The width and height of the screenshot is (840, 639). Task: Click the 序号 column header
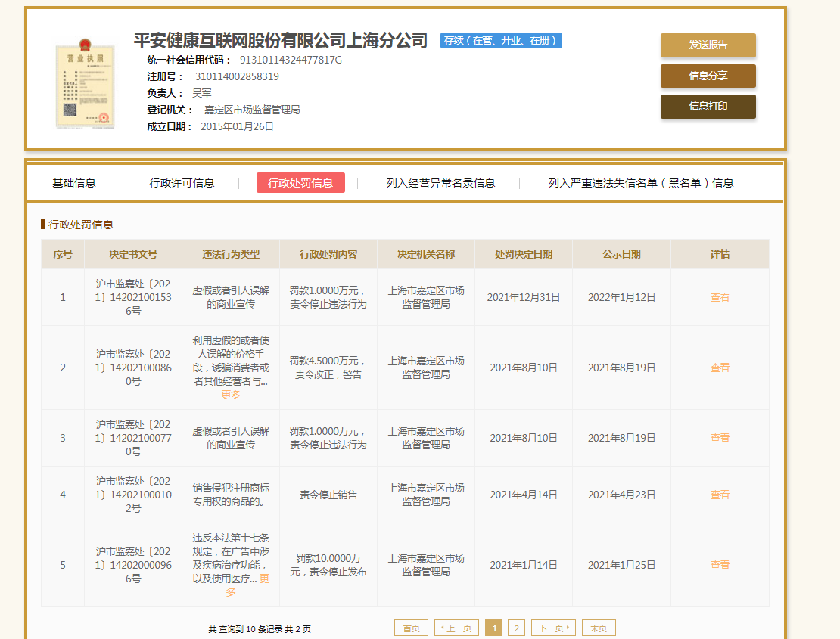[x=63, y=254]
